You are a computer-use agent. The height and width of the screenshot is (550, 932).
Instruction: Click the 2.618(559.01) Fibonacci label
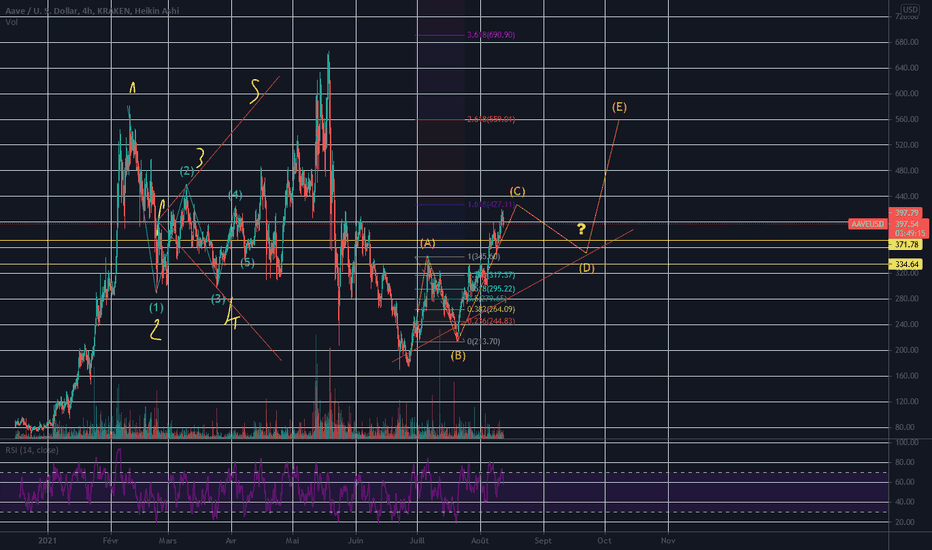491,120
